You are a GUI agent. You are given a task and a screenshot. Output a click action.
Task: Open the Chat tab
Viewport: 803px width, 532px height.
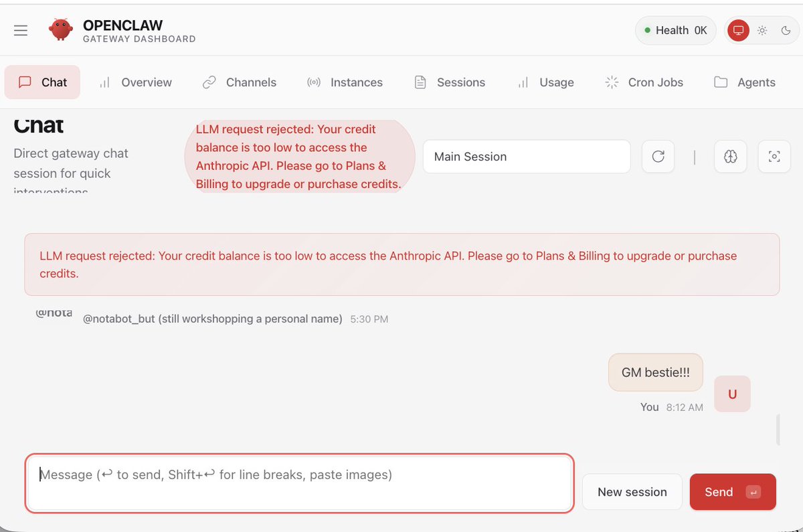[42, 82]
